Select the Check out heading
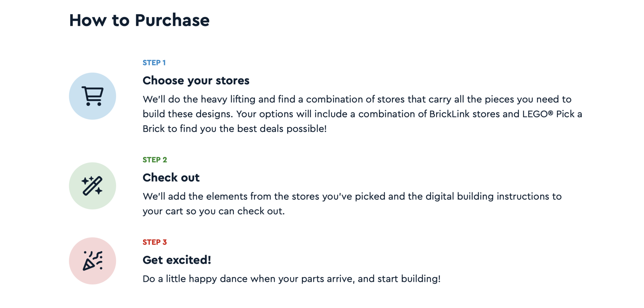Image resolution: width=644 pixels, height=308 pixels. coord(171,178)
